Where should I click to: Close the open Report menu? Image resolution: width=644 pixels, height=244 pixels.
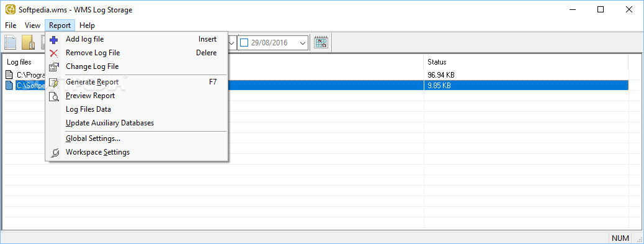click(x=60, y=25)
